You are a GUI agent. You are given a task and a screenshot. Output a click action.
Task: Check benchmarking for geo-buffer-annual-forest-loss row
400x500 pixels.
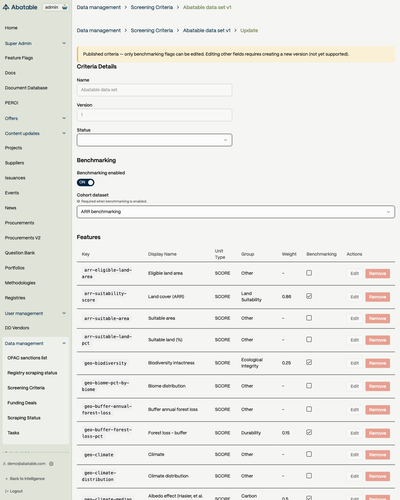coord(309,409)
